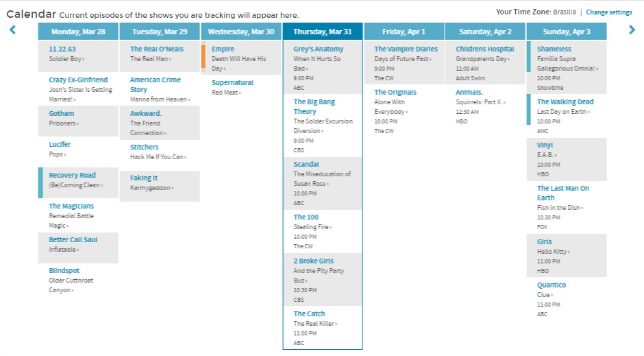The width and height of the screenshot is (644, 356).
Task: Open the Grey's Anatomy show link
Action: pyautogui.click(x=317, y=49)
